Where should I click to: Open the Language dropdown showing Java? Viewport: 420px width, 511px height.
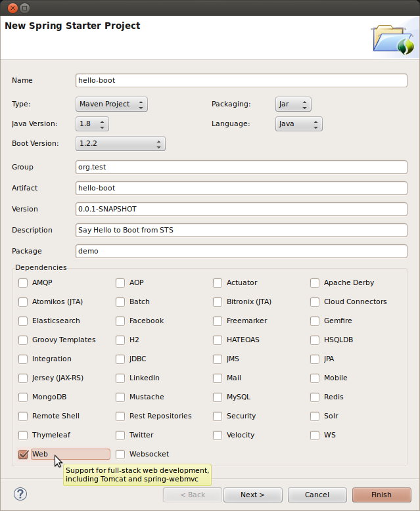pos(298,124)
